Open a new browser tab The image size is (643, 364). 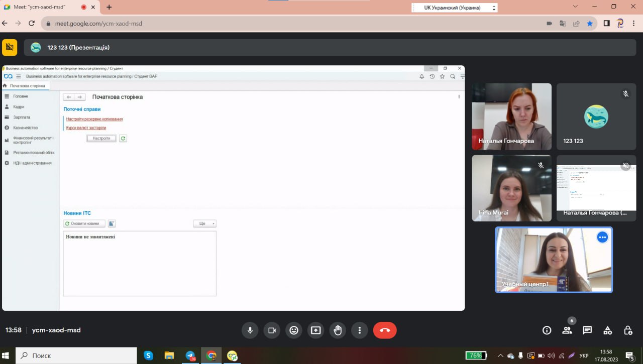click(109, 7)
